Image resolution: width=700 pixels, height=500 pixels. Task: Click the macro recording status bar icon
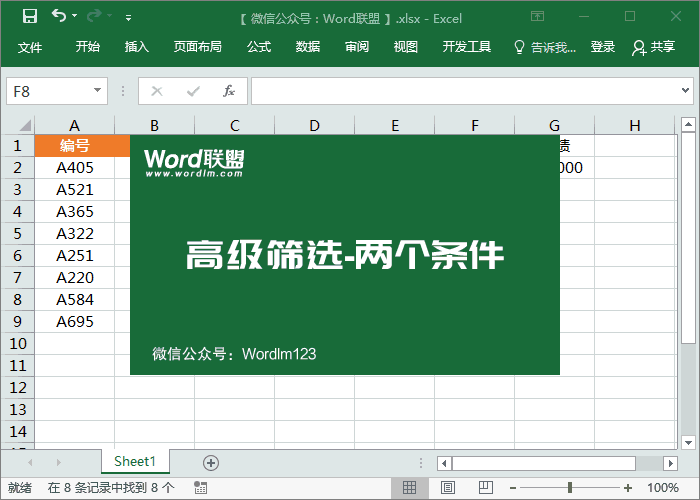pos(201,488)
